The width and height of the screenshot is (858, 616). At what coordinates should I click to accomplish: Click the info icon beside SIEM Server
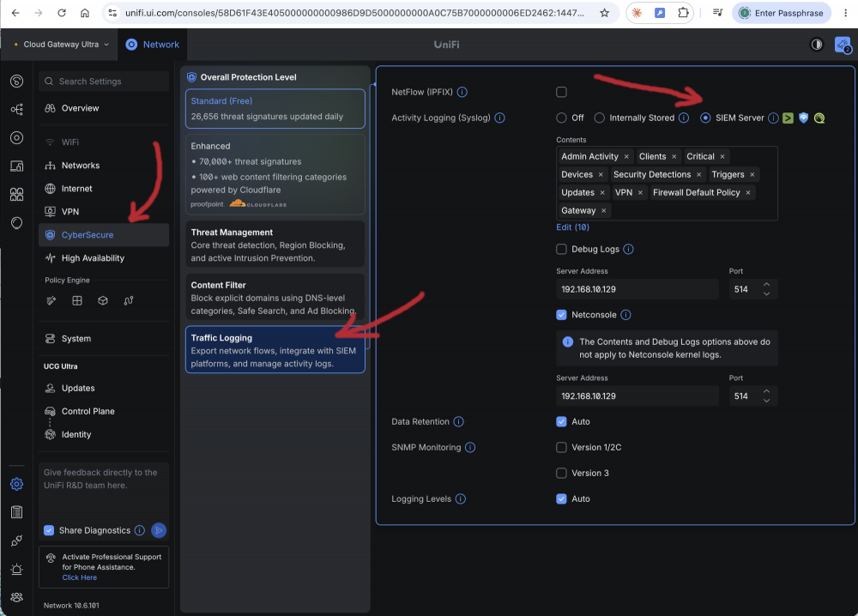tap(773, 118)
